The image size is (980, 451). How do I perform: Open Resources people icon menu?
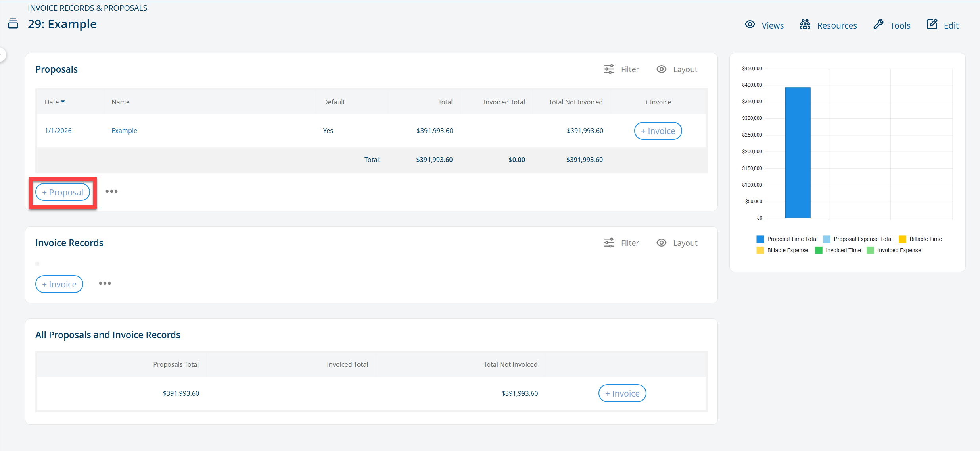click(x=805, y=25)
